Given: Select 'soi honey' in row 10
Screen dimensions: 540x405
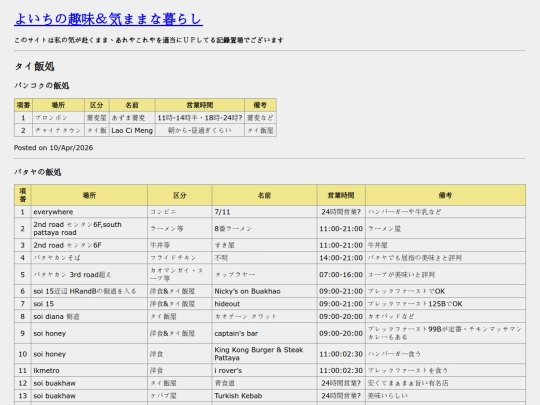Looking at the screenshot, I should point(89,354).
